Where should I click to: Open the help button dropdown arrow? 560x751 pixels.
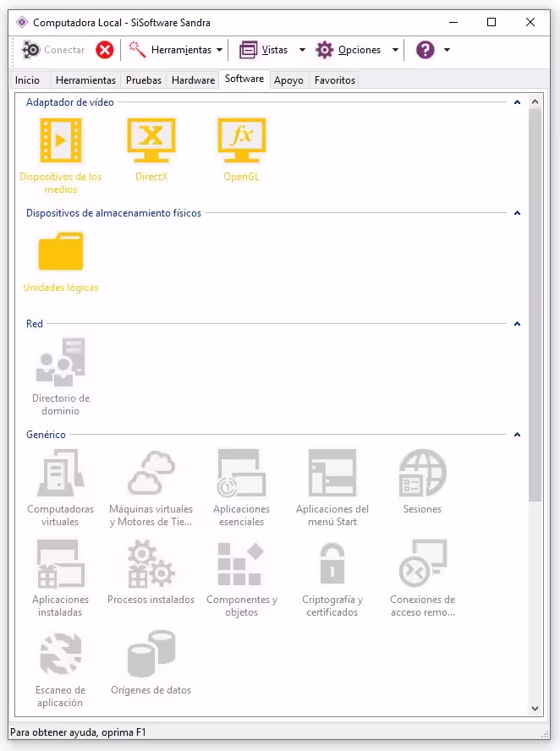coord(447,50)
